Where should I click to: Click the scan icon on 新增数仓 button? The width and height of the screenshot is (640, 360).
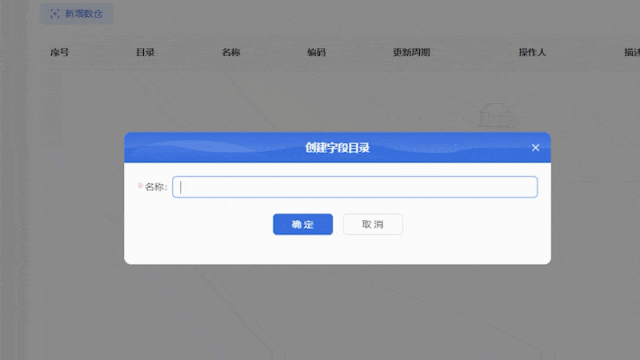55,14
